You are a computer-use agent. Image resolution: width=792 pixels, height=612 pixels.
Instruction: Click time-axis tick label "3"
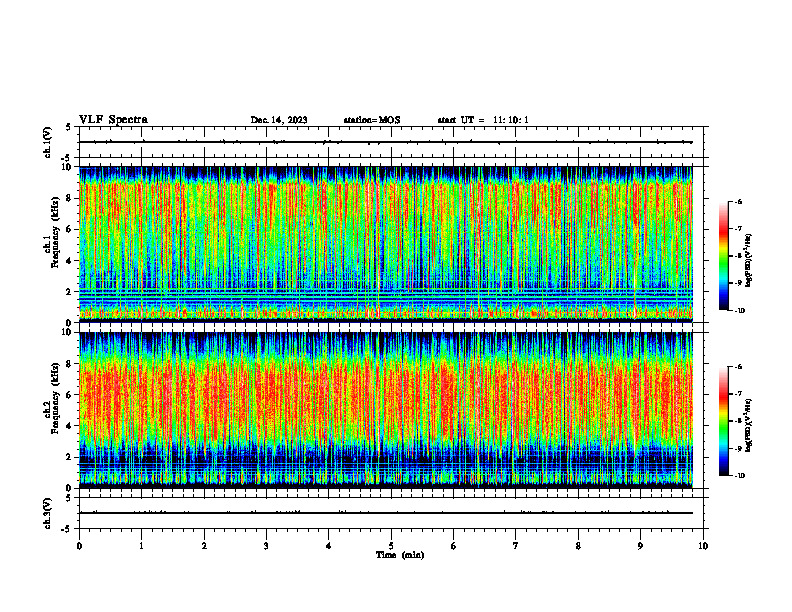click(x=266, y=546)
